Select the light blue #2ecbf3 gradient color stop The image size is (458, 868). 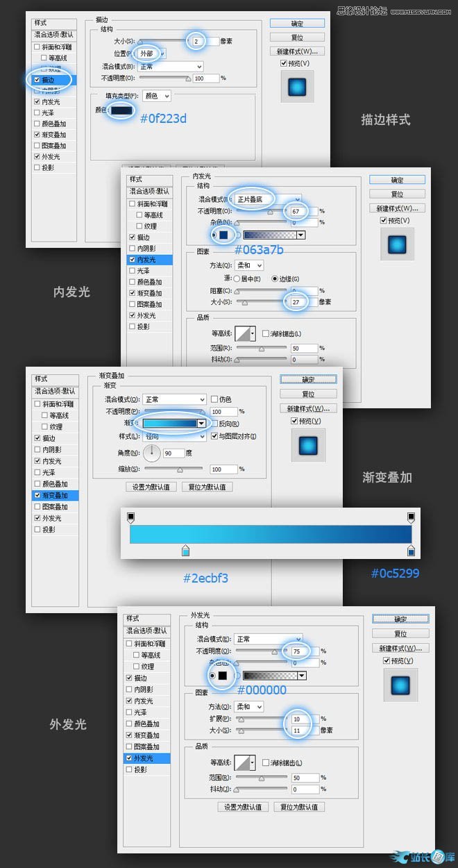pos(185,551)
